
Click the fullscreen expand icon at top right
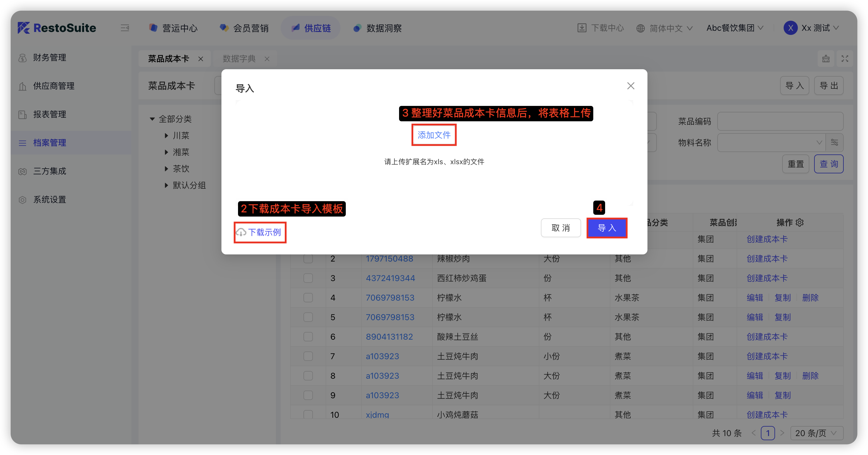click(845, 59)
